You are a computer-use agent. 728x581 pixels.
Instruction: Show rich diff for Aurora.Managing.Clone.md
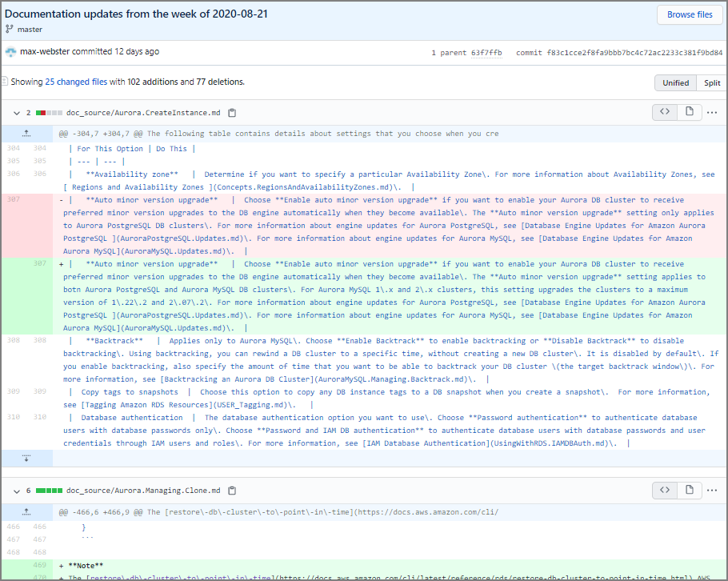(688, 490)
